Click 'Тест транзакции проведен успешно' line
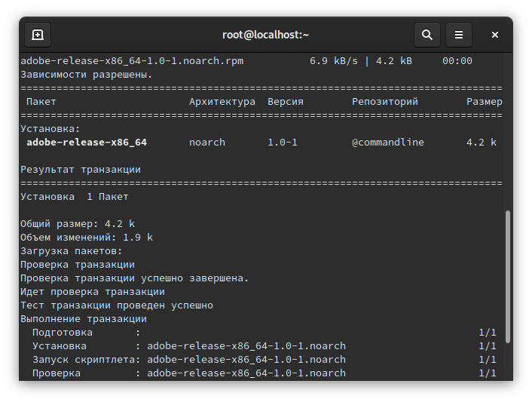The height and width of the screenshot is (402, 532). [117, 305]
